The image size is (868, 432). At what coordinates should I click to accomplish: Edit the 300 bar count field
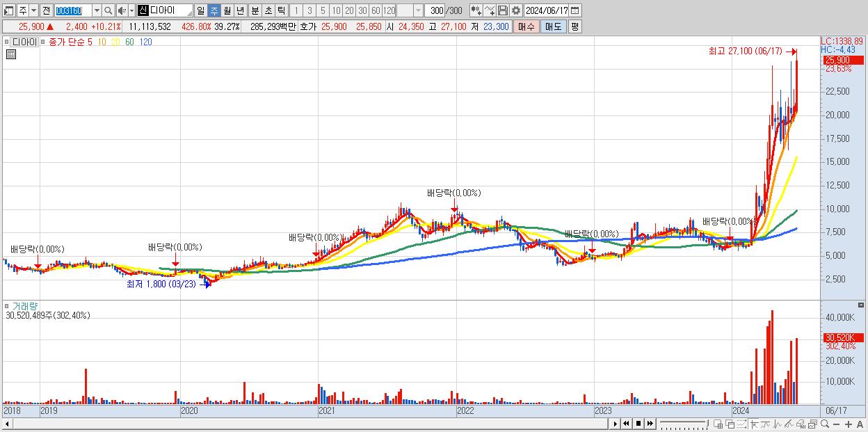tap(435, 10)
